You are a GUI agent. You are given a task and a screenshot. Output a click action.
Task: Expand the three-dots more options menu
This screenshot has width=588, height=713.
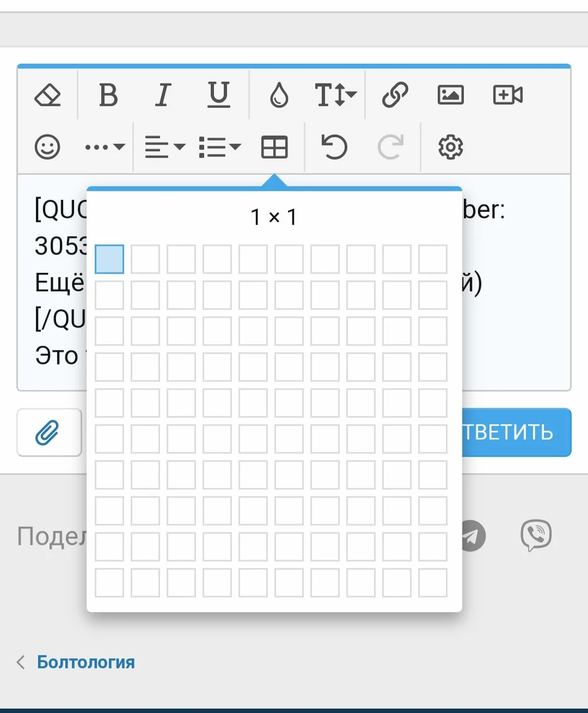click(x=105, y=147)
